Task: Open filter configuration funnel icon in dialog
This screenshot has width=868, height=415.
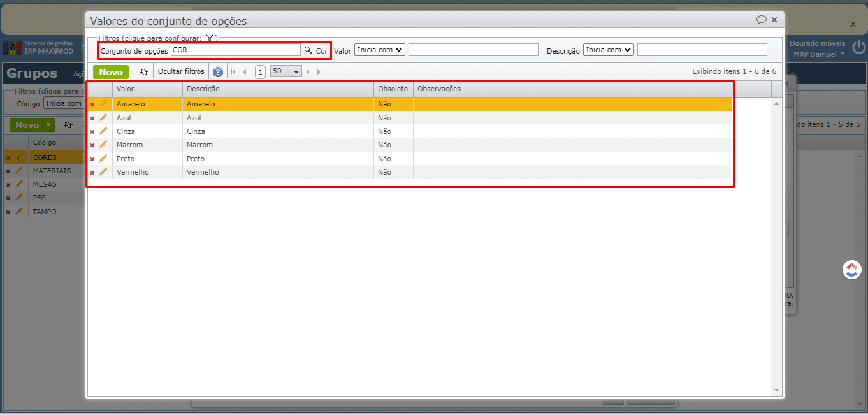Action: pos(210,38)
